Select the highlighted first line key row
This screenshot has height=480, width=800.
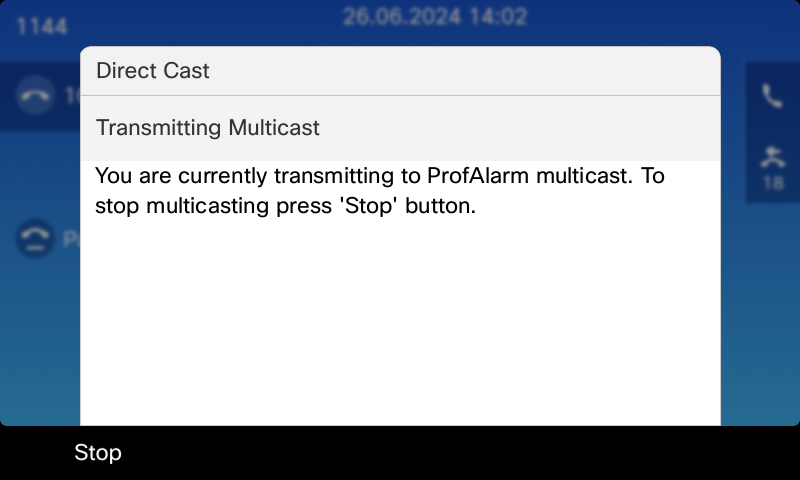coord(40,96)
